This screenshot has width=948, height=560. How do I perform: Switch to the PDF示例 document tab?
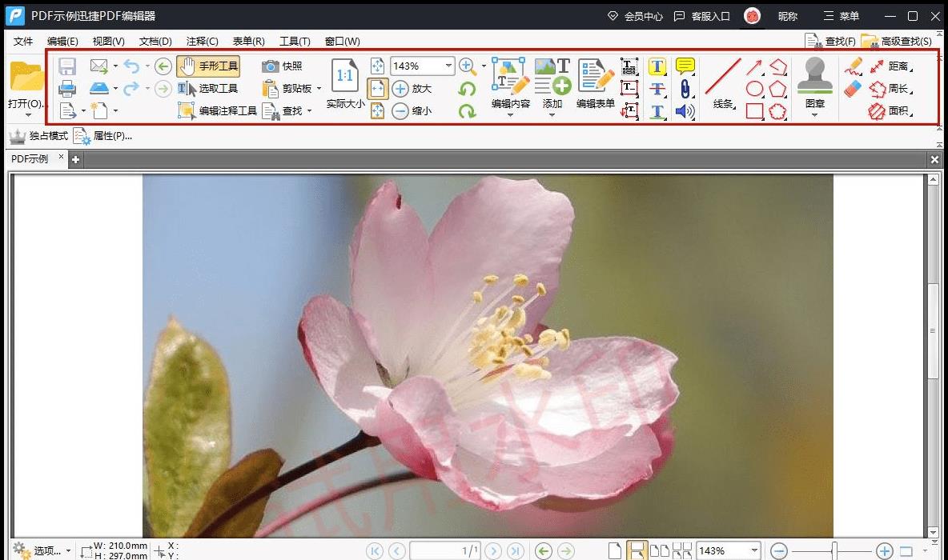pos(29,159)
